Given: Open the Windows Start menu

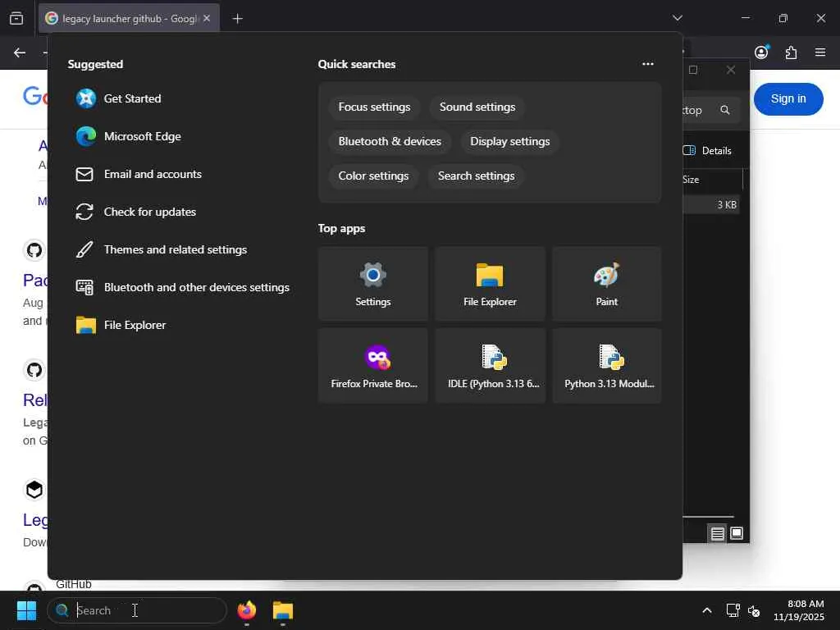Looking at the screenshot, I should pyautogui.click(x=26, y=610).
